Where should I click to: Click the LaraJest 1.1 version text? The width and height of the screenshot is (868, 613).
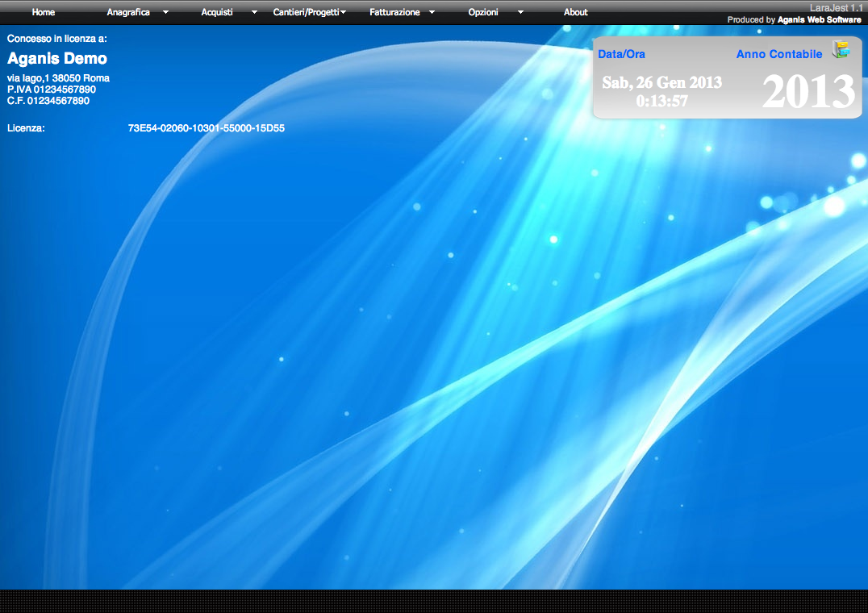click(836, 8)
